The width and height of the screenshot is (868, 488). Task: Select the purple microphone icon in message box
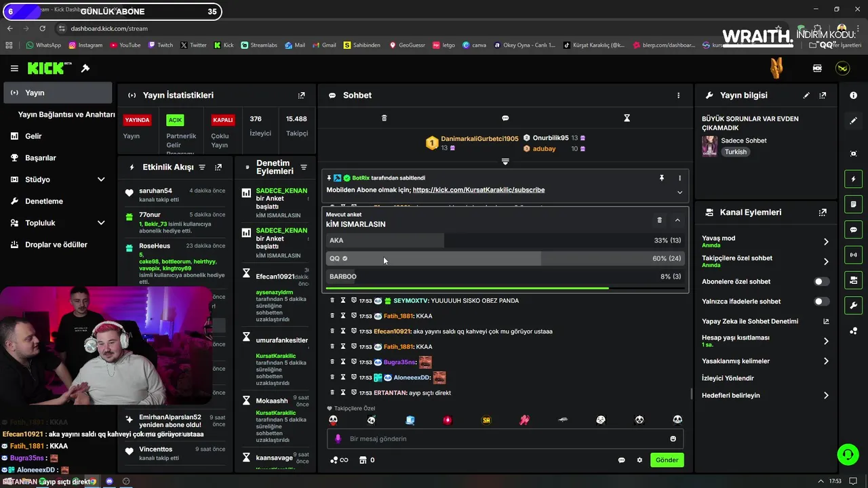click(338, 439)
